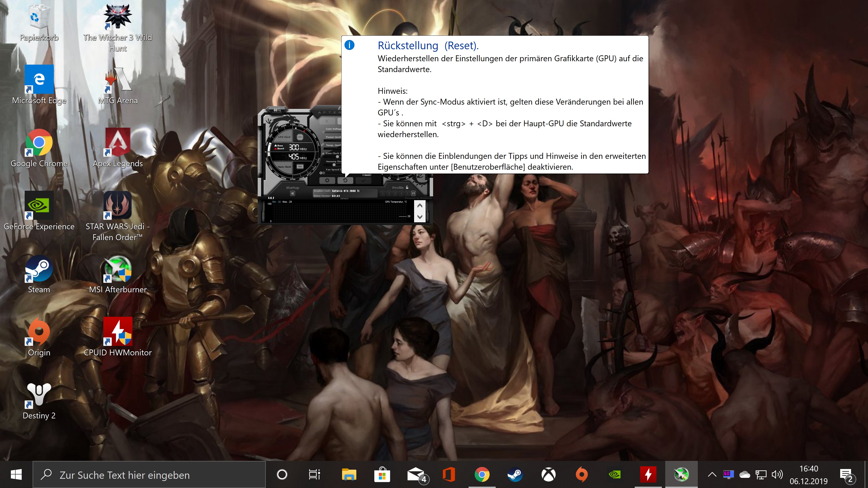Click the Reset settings arrow button
The width and height of the screenshot is (868, 488).
click(345, 181)
